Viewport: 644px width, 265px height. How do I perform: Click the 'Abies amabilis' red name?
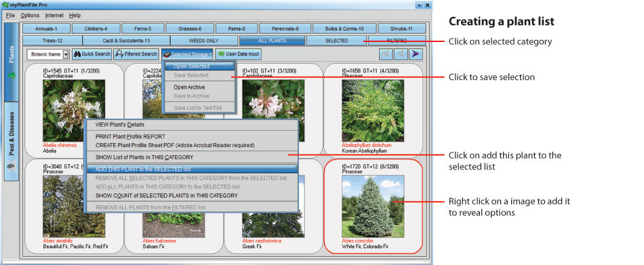click(x=58, y=241)
